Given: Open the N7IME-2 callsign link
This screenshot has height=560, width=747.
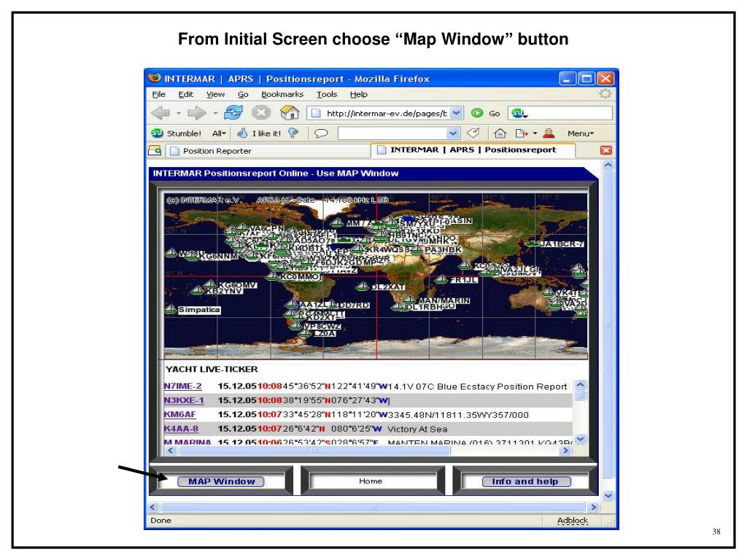Looking at the screenshot, I should (182, 386).
